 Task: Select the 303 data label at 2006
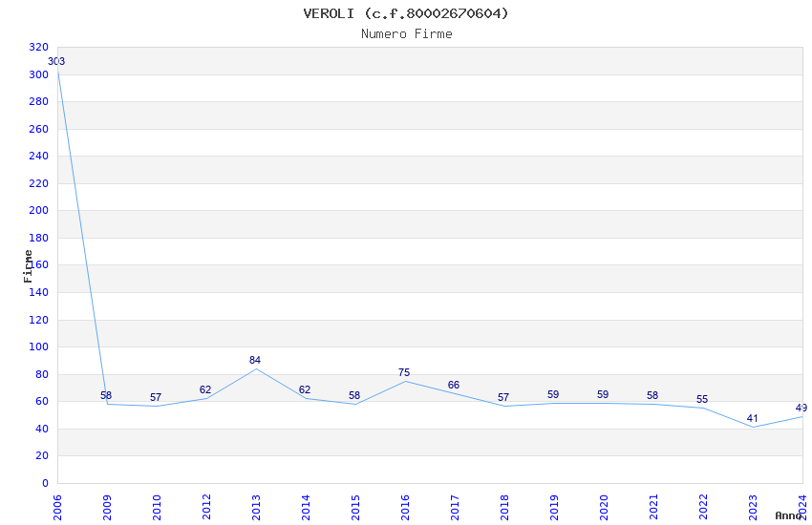tap(56, 61)
